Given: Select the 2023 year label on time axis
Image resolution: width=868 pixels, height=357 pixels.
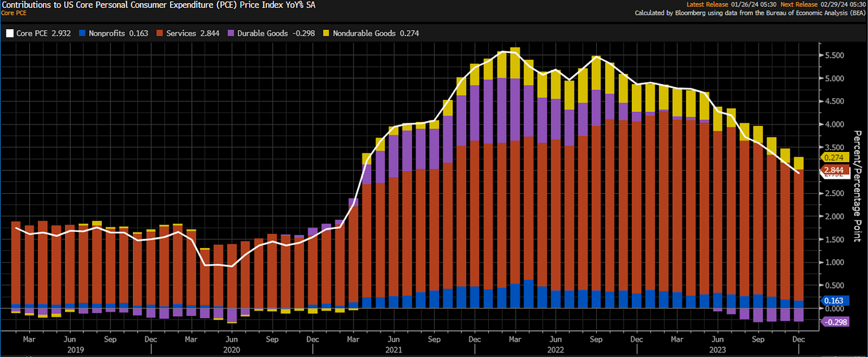Looking at the screenshot, I should 718,351.
